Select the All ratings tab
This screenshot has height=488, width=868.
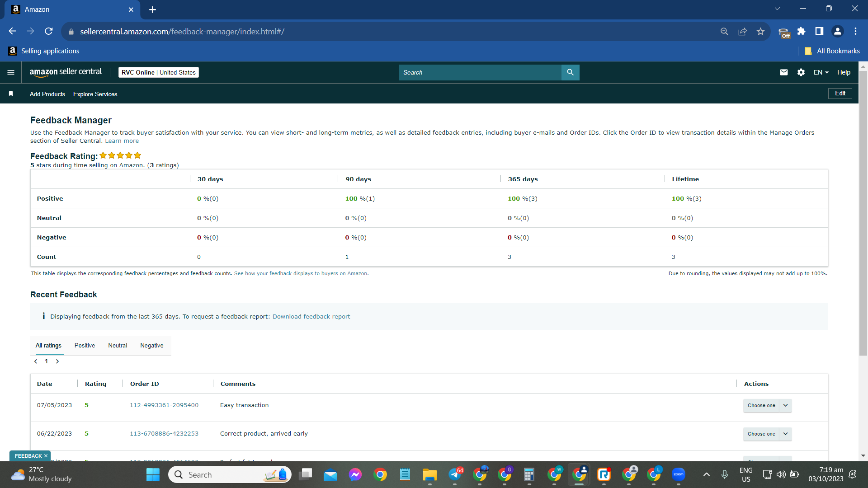click(x=48, y=346)
